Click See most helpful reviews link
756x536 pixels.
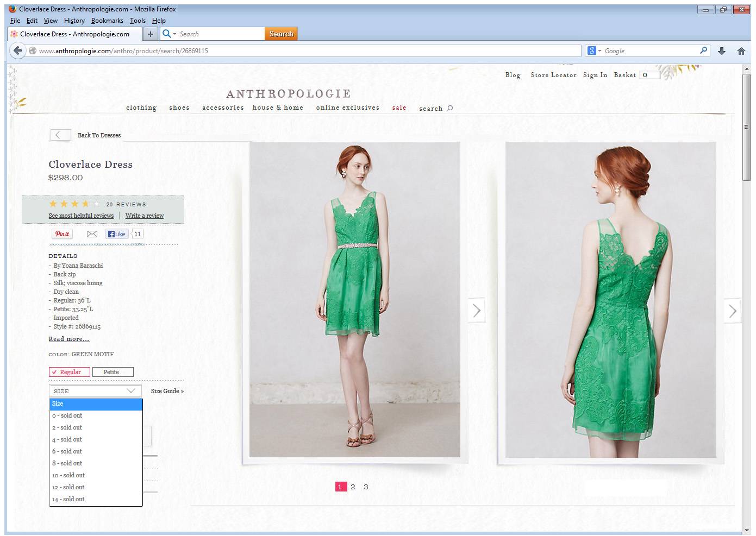(x=81, y=216)
